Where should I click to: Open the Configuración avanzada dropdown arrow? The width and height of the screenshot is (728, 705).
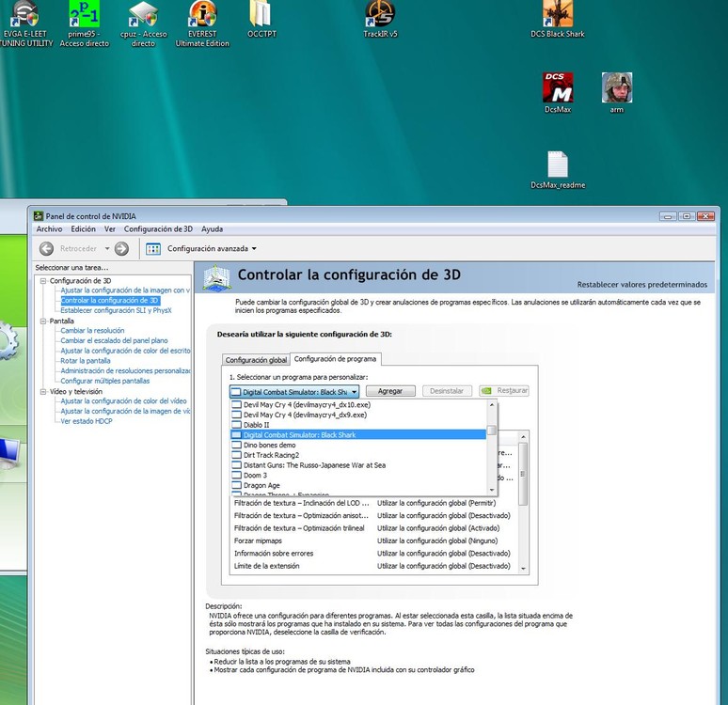254,249
